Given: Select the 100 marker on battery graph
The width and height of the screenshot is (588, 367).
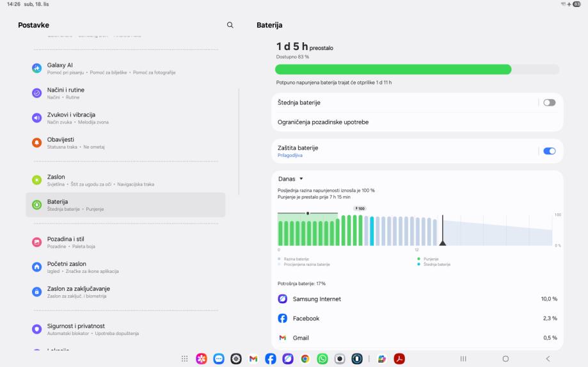Looking at the screenshot, I should pos(360,209).
